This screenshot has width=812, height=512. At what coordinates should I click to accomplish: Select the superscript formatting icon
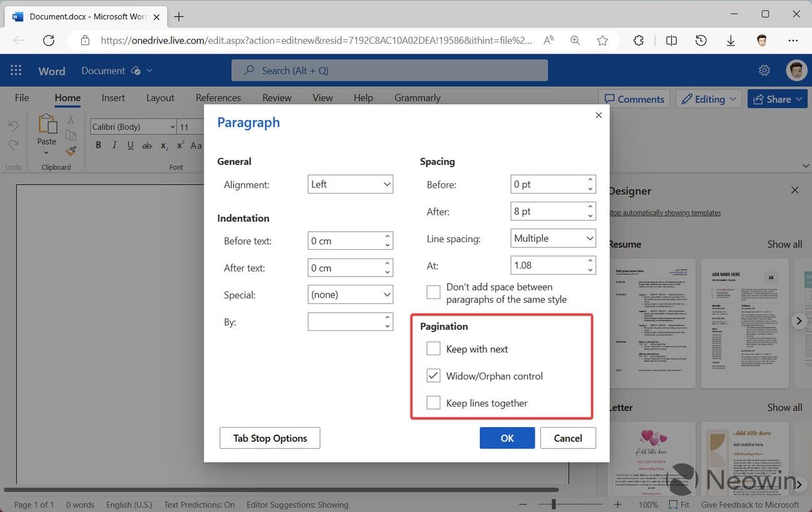pyautogui.click(x=180, y=144)
